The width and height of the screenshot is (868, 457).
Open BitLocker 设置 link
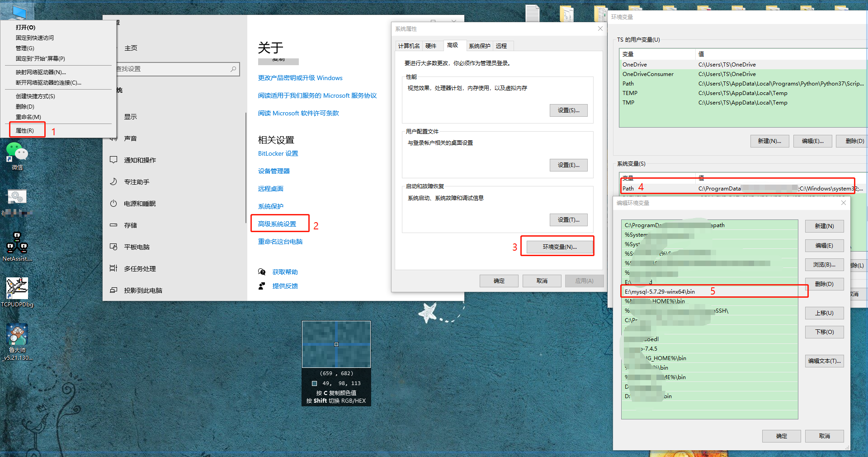point(278,153)
